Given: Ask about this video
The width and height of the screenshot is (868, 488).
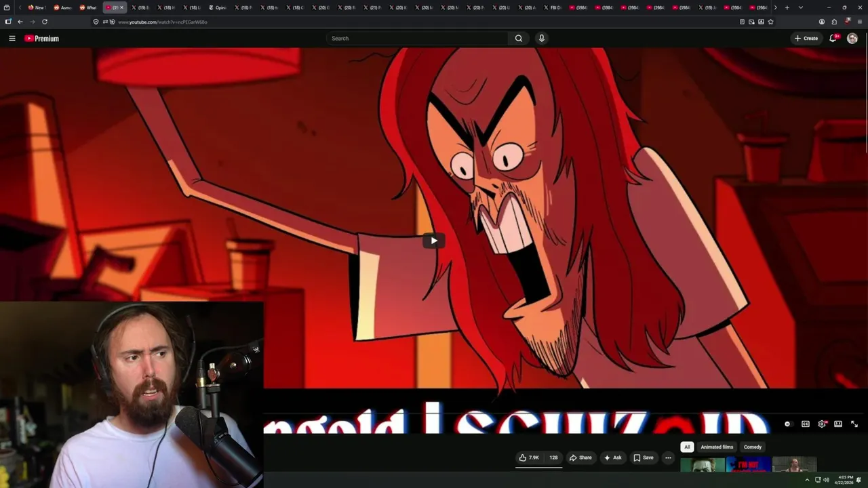Looking at the screenshot, I should point(612,457).
